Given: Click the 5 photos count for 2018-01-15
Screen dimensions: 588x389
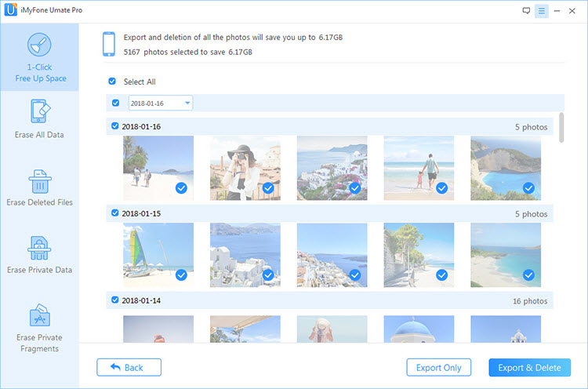Looking at the screenshot, I should tap(531, 214).
